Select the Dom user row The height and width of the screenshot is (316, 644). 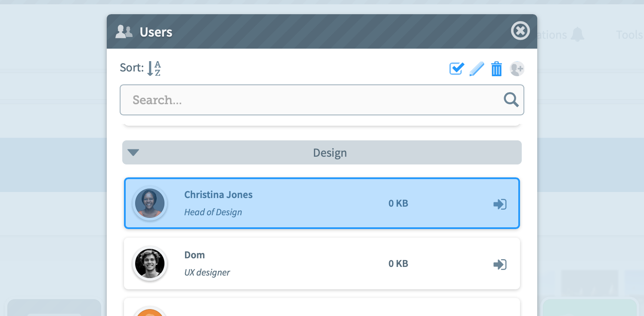coord(322,263)
